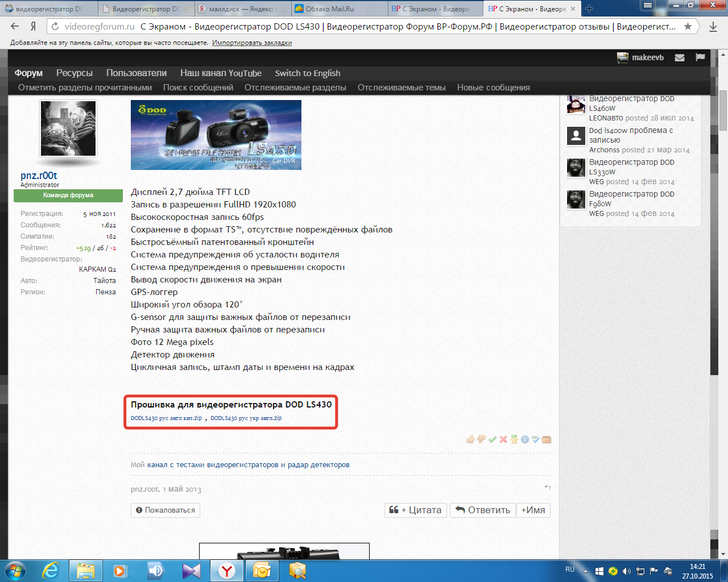This screenshot has width=728, height=582.
Task: Reload the page using the refresh icon
Action: coord(55,26)
